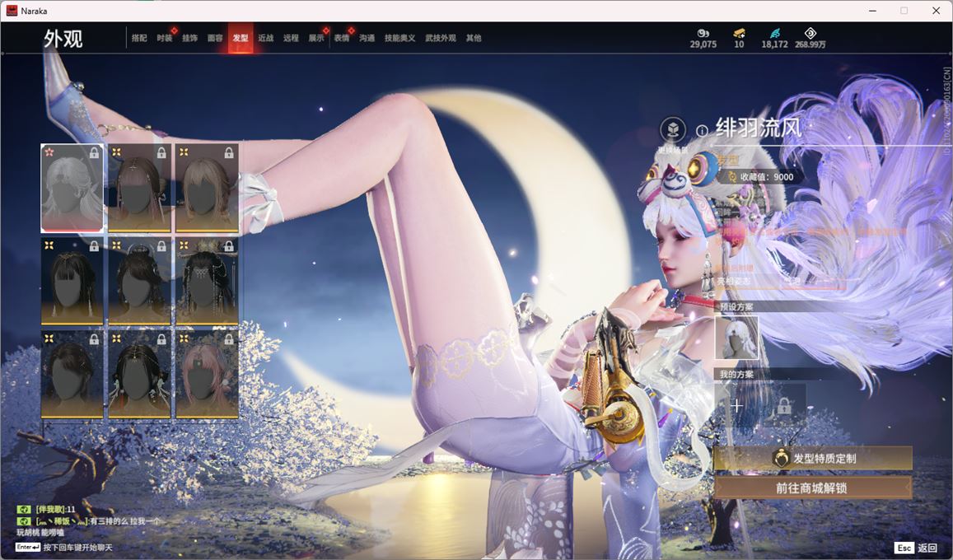
Task: Go to the 表情 emote tab
Action: tap(342, 38)
